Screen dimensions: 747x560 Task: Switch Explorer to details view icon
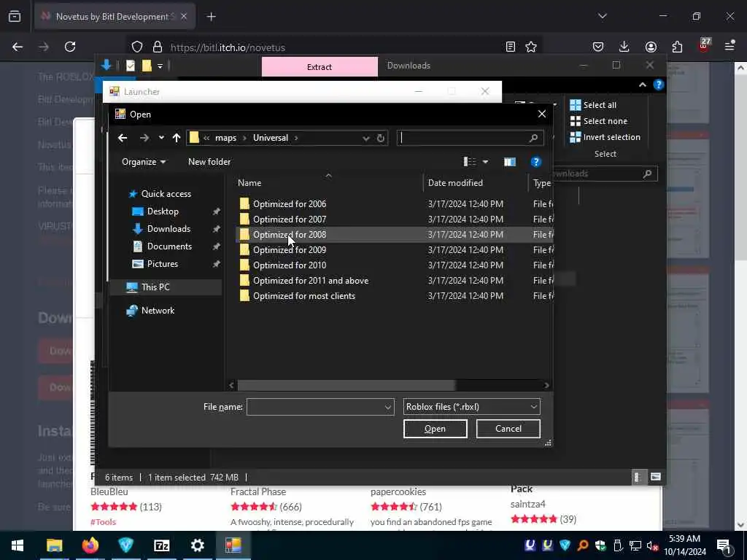point(638,477)
